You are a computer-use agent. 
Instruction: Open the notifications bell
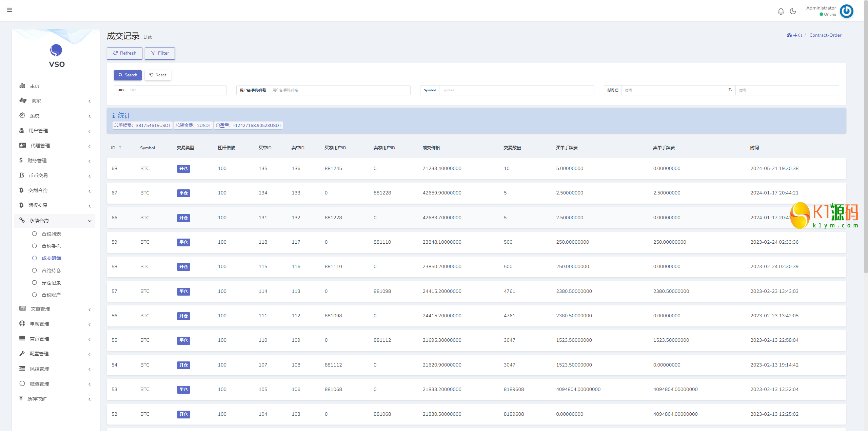(781, 12)
